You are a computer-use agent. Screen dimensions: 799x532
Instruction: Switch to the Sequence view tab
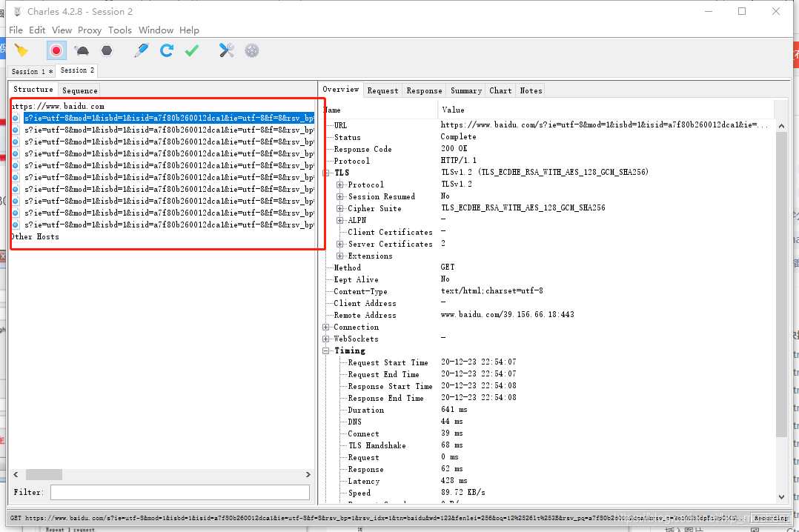tap(79, 90)
